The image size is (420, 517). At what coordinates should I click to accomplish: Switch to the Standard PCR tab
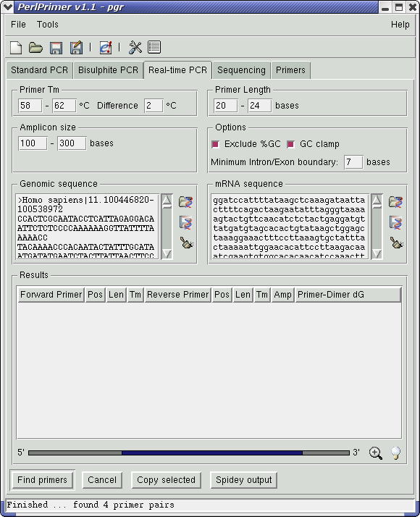(x=39, y=70)
